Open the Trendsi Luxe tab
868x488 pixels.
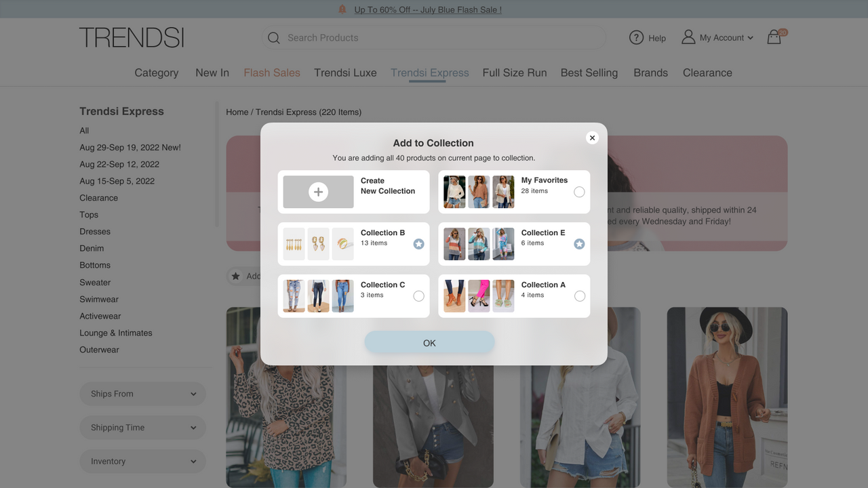[x=345, y=73]
